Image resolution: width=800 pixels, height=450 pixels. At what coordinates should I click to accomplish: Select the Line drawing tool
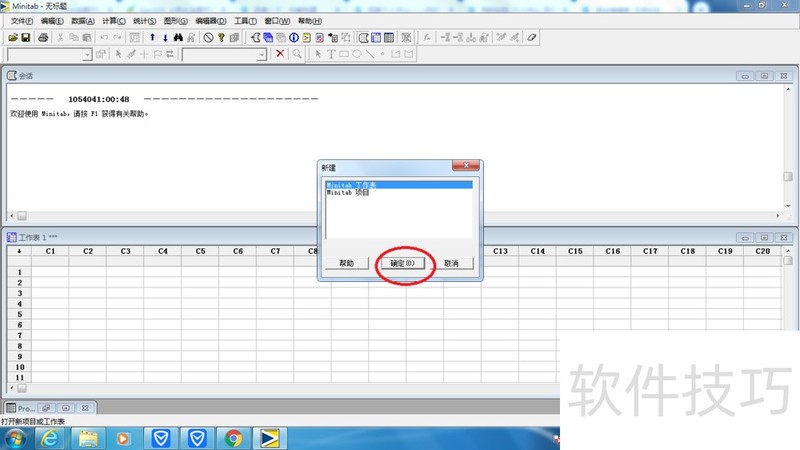(x=369, y=54)
